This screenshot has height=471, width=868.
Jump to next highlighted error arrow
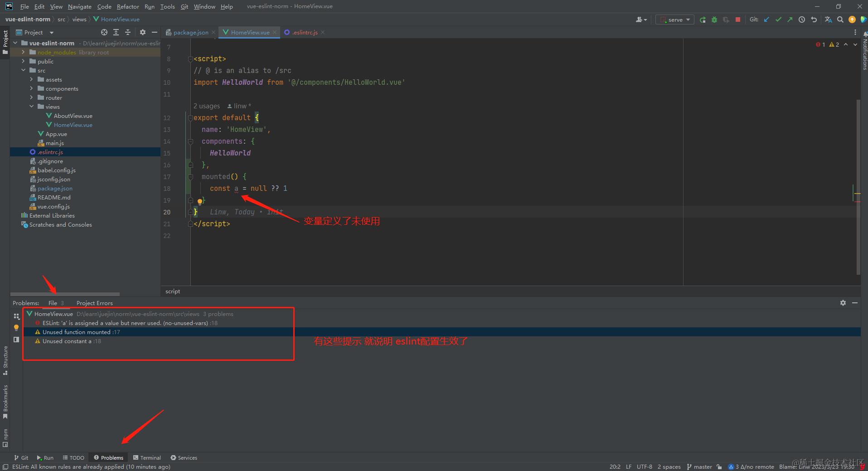click(855, 44)
